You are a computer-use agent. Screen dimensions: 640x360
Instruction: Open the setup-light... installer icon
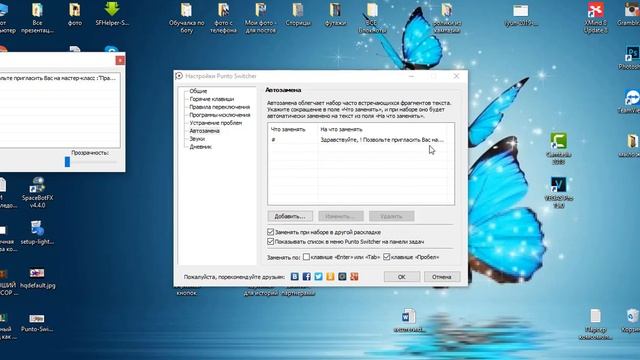[37, 233]
